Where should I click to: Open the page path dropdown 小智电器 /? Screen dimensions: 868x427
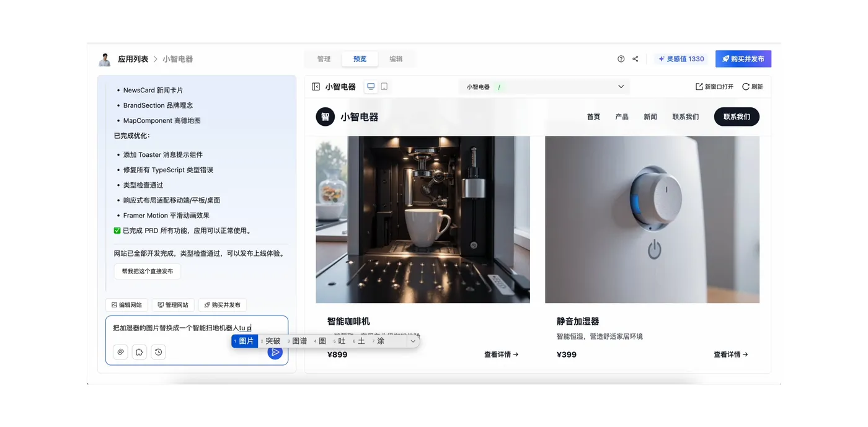(544, 87)
